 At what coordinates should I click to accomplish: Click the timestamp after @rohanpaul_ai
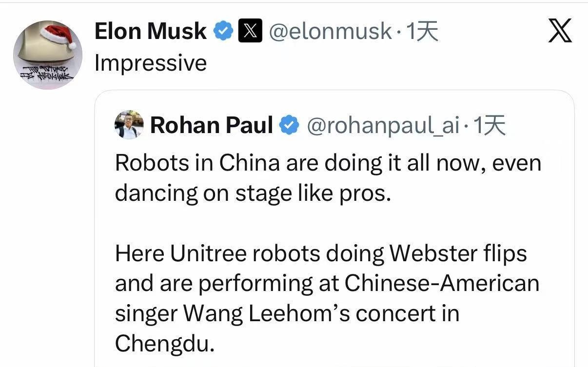(x=490, y=126)
